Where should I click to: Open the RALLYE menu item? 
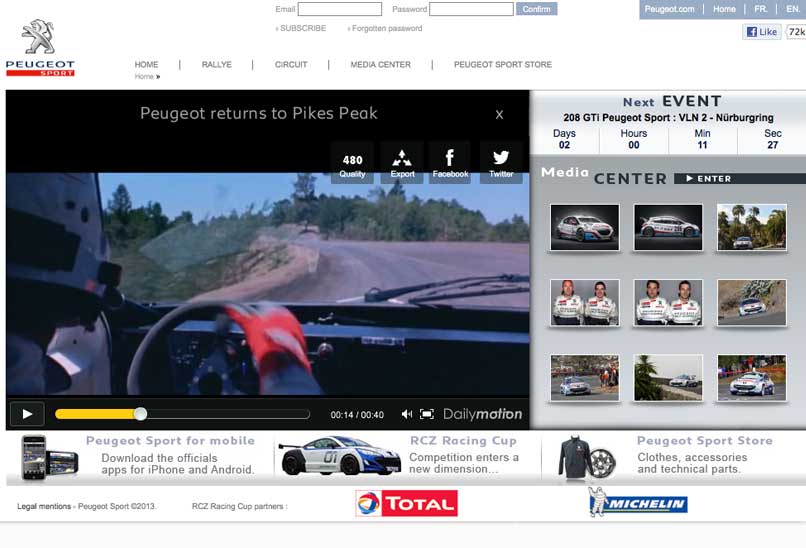[x=216, y=65]
